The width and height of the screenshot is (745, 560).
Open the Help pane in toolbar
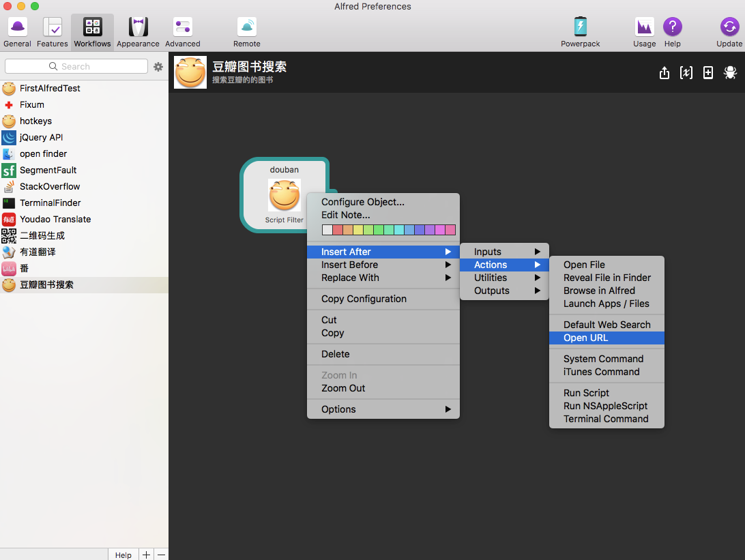tap(672, 32)
